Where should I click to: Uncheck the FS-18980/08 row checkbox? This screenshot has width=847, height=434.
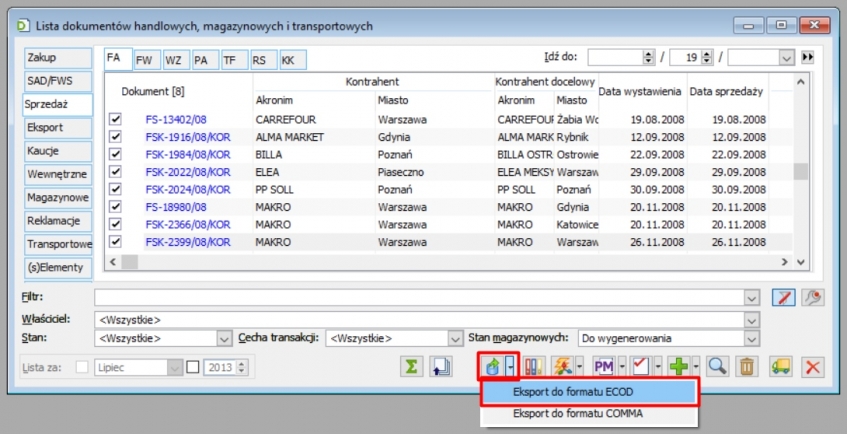click(x=115, y=206)
